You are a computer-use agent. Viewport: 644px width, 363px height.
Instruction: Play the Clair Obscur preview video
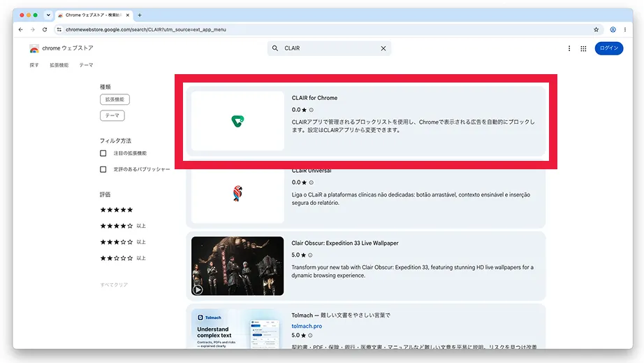(x=198, y=290)
